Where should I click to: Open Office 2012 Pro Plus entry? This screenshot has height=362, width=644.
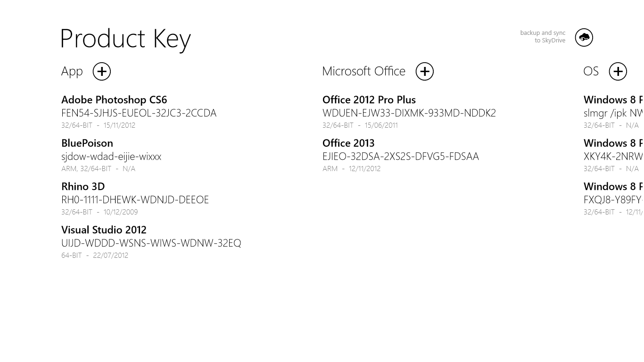coord(369,100)
